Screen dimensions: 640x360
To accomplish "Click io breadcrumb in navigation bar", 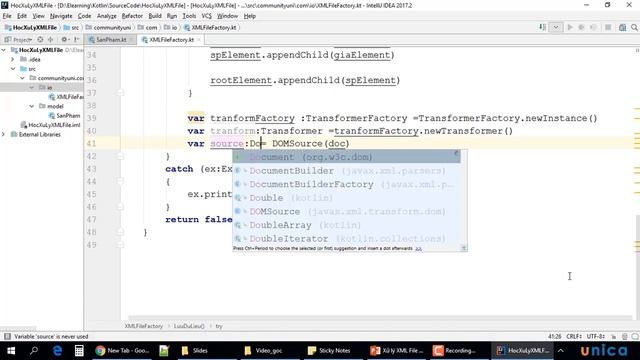I will click(171, 27).
